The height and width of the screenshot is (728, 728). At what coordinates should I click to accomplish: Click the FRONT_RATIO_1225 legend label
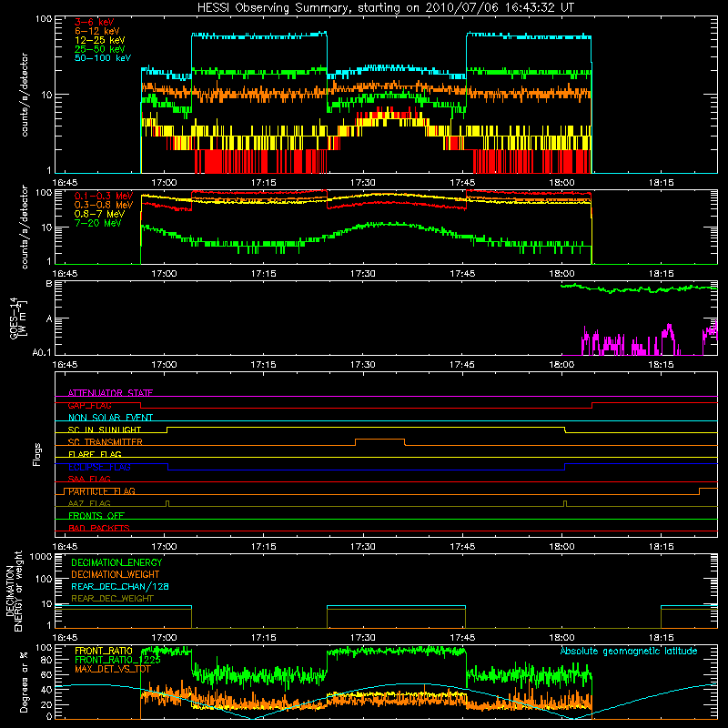pyautogui.click(x=118, y=660)
